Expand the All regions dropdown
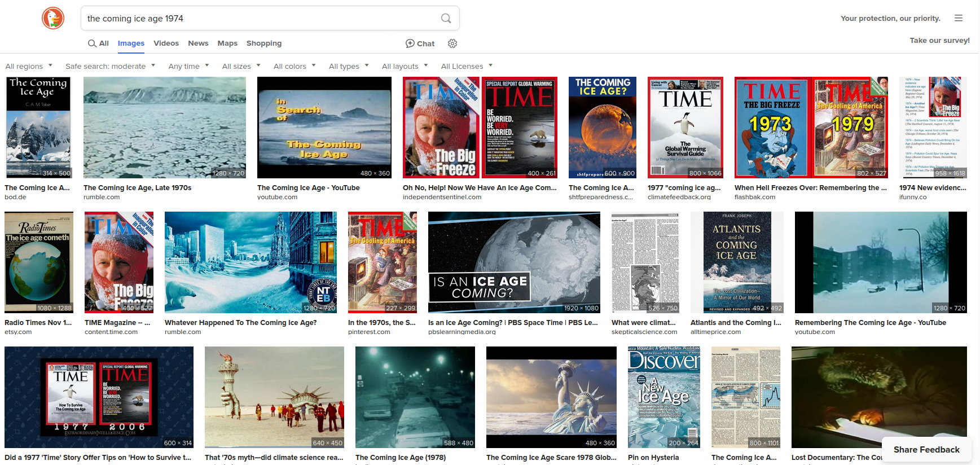This screenshot has height=465, width=980. pos(29,66)
